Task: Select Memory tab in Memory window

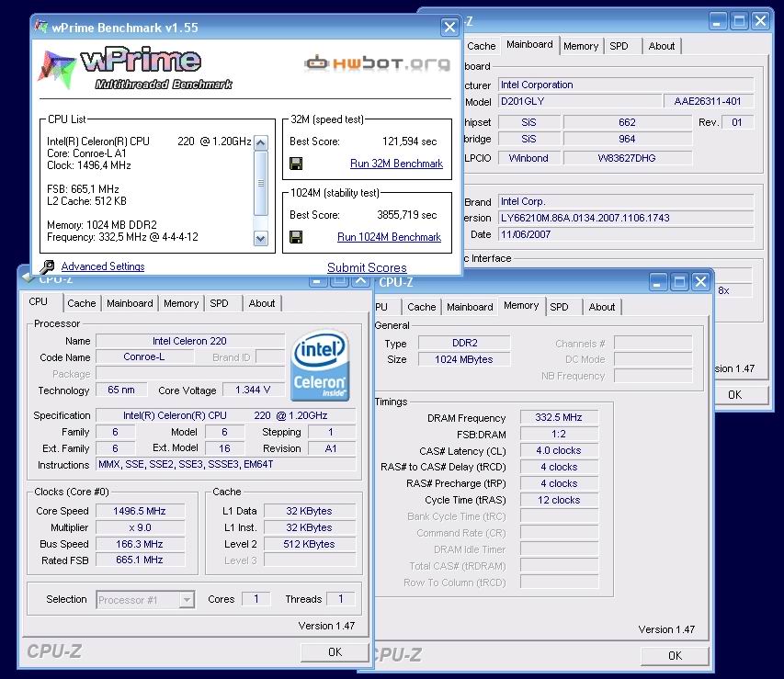Action: pos(521,305)
